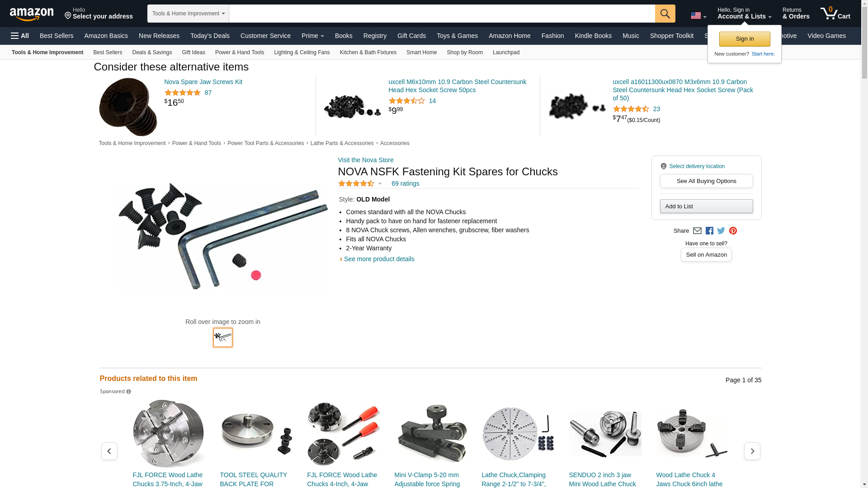The height and width of the screenshot is (488, 868).
Task: Open Today's Deals in navigation bar
Action: tap(210, 36)
